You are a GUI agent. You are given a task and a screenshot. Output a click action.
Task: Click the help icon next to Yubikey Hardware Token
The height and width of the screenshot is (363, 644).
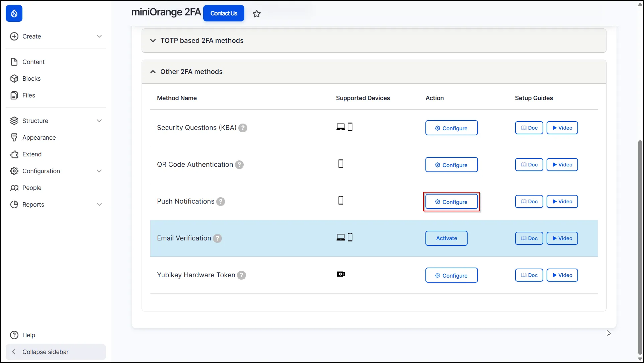pos(242,275)
